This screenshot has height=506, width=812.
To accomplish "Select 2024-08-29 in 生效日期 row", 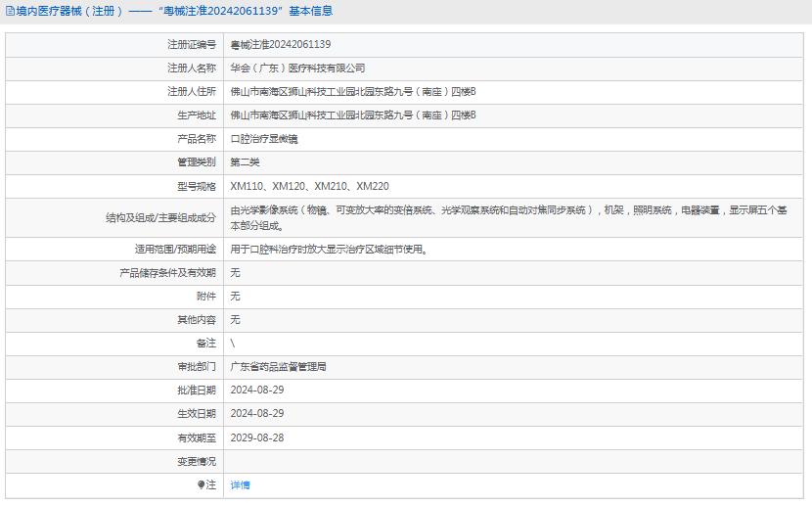I will (x=257, y=413).
